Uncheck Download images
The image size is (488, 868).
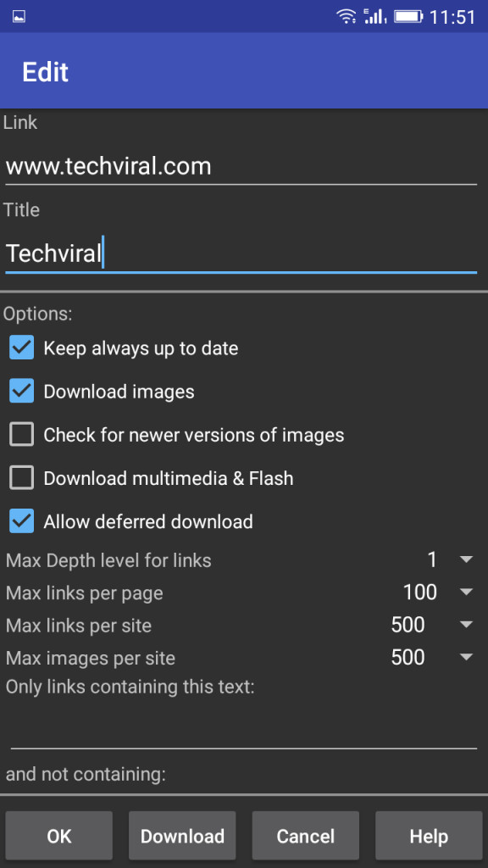pyautogui.click(x=20, y=391)
